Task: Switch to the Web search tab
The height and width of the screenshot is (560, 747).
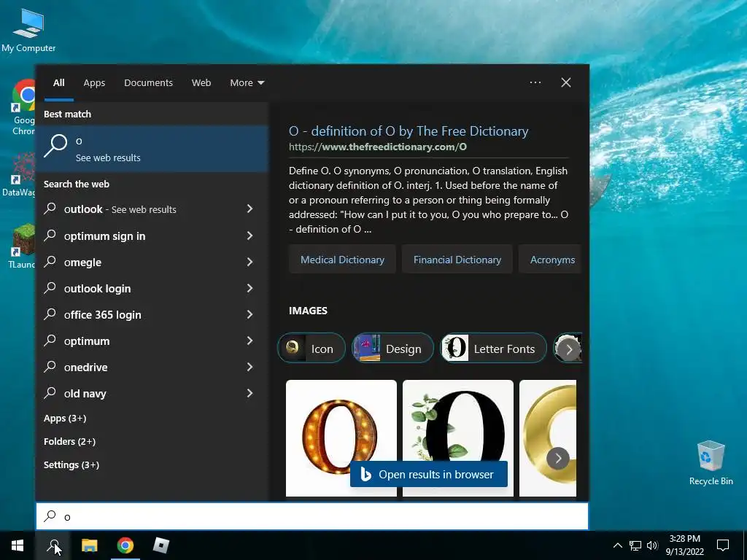Action: pyautogui.click(x=201, y=83)
